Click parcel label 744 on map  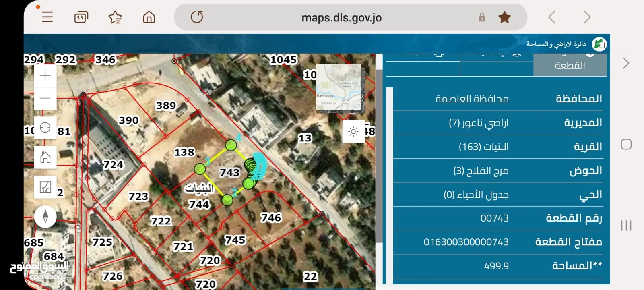pos(199,205)
